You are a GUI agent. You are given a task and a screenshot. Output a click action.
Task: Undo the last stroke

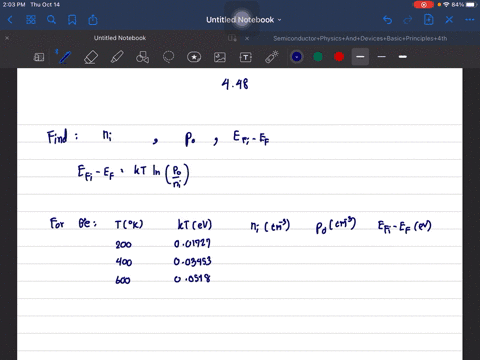[387, 20]
